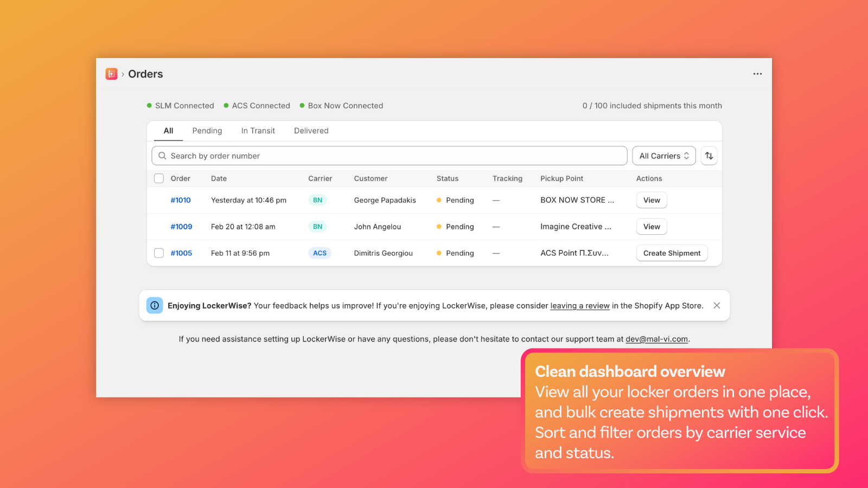Switch to the In Transit tab
Viewport: 868px width, 488px height.
pos(258,131)
